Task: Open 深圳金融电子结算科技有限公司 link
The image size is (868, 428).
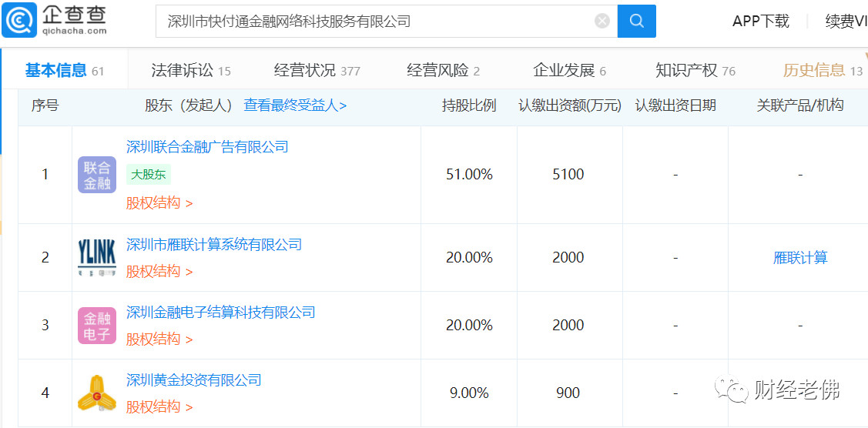Action: pyautogui.click(x=221, y=312)
